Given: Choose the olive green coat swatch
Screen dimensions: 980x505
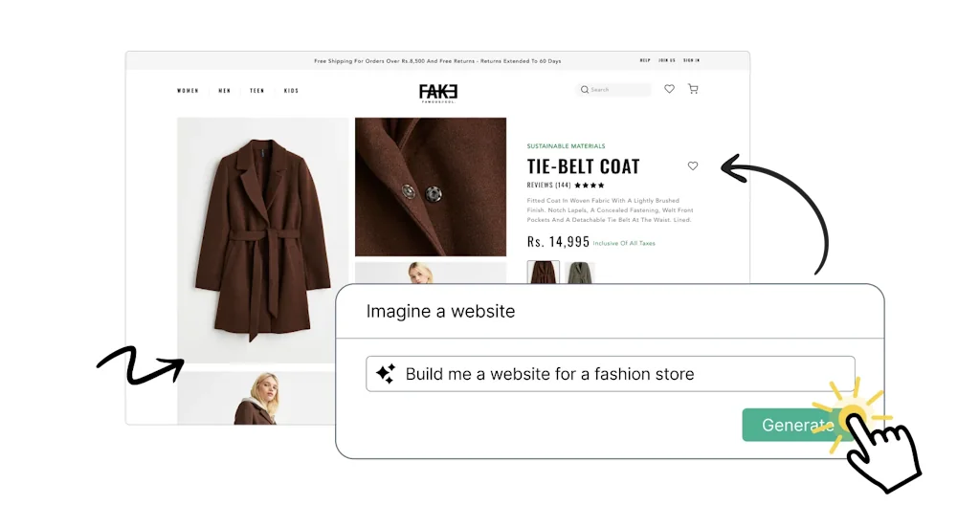Looking at the screenshot, I should (x=579, y=273).
